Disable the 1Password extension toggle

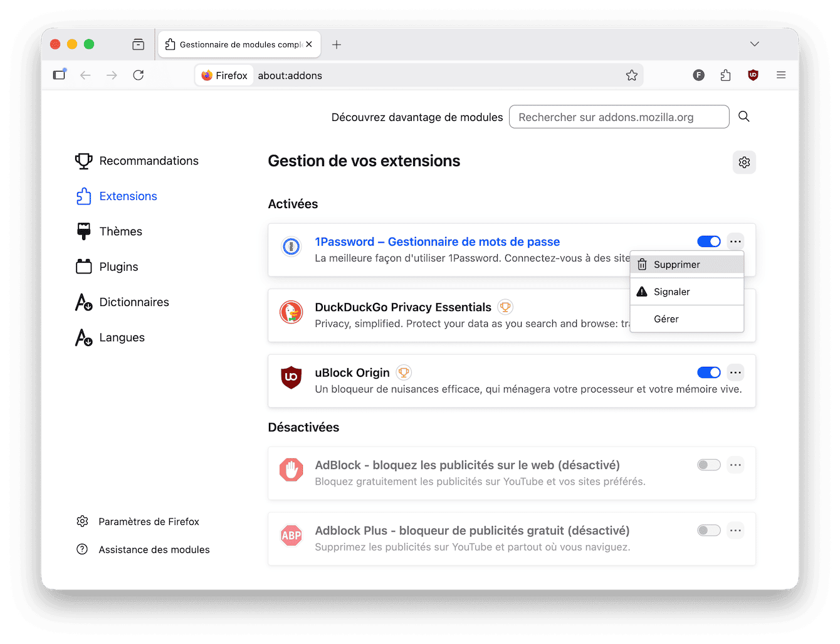(x=708, y=241)
